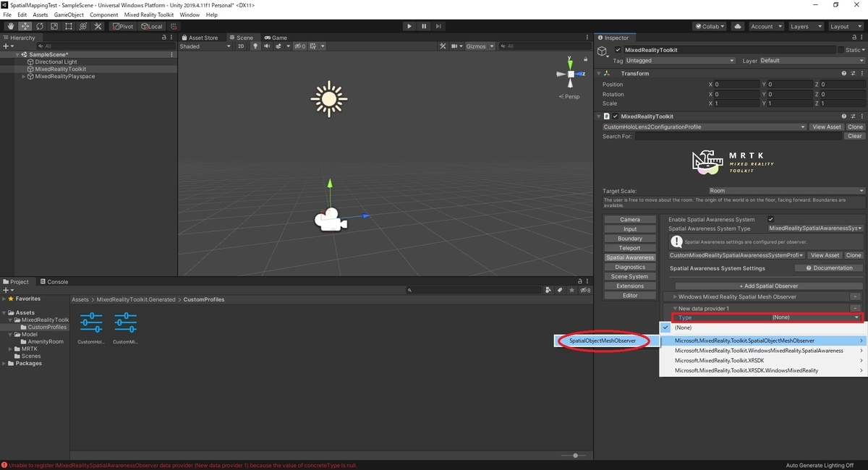Screen dimensions: 868x470
Task: Open the Tag dropdown
Action: [x=680, y=61]
